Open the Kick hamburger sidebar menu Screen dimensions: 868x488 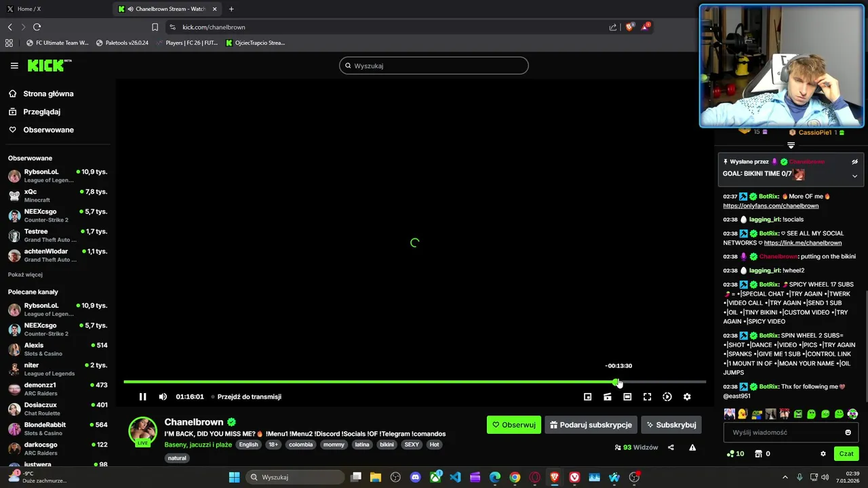pos(14,66)
